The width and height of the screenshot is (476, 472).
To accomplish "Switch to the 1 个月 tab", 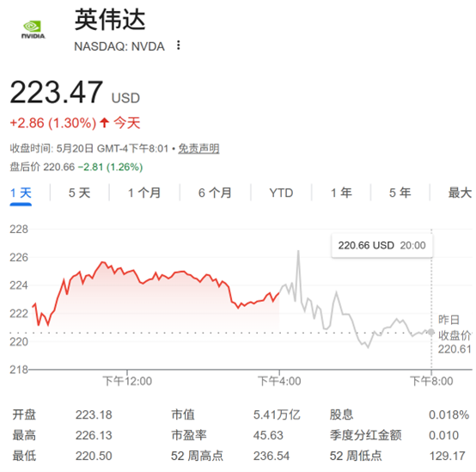I will 144,193.
